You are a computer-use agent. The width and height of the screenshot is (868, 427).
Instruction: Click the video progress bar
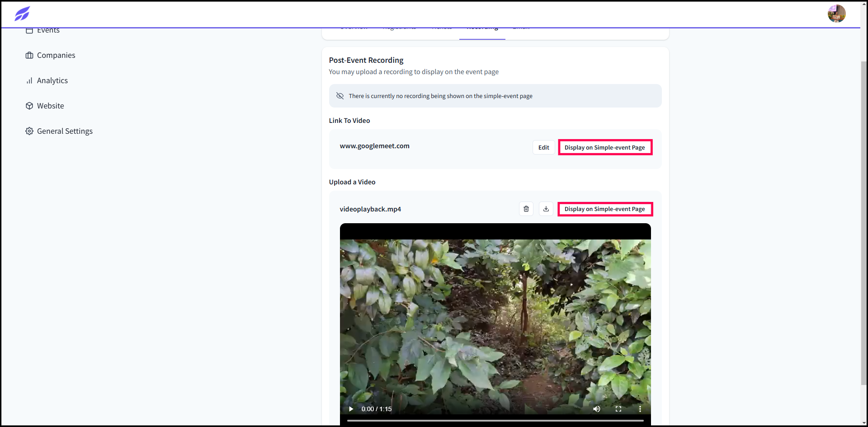[495, 421]
